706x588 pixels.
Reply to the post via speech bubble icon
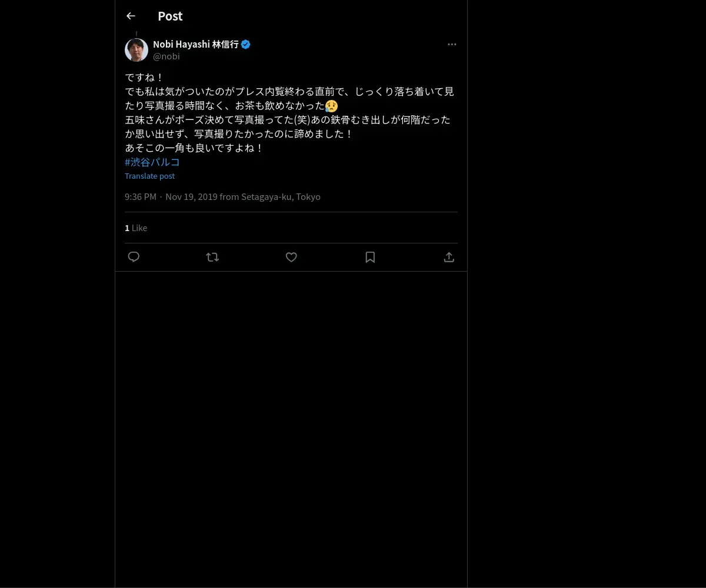pyautogui.click(x=134, y=257)
